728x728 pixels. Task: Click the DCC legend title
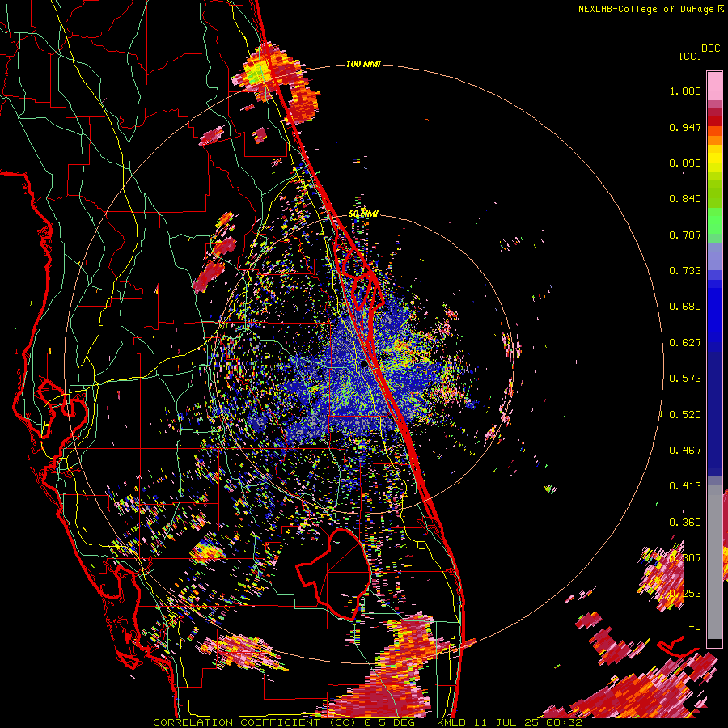point(710,49)
